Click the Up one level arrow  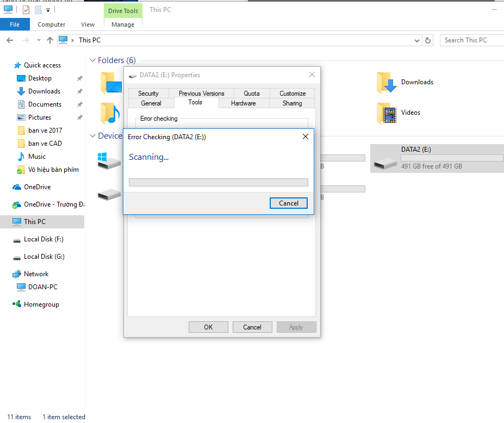coord(50,40)
